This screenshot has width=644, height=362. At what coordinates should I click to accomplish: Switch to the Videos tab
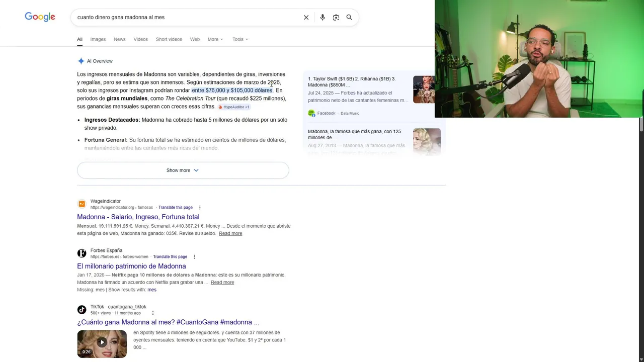point(141,39)
